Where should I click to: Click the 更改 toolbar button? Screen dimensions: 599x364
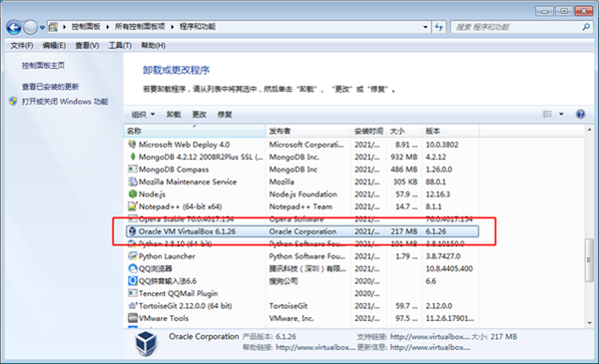click(199, 115)
